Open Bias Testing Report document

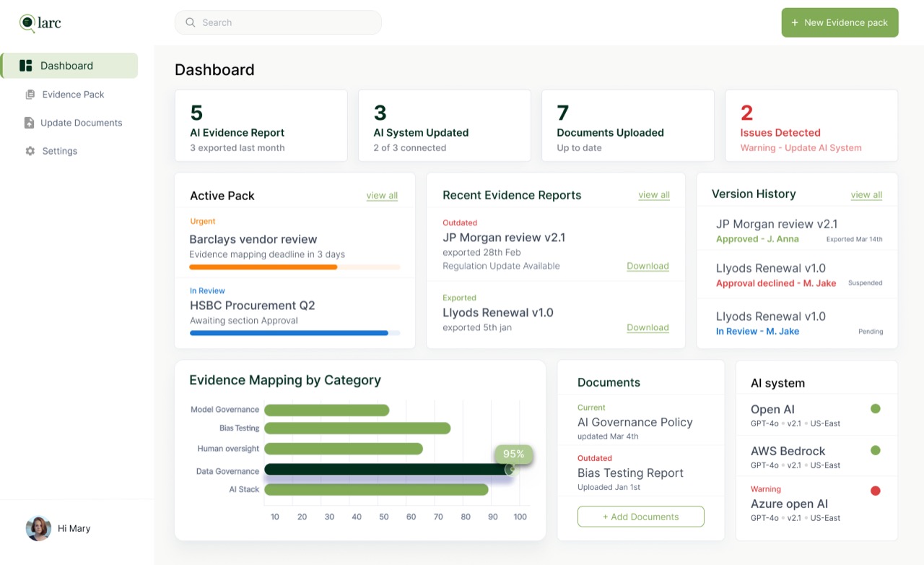pos(630,473)
